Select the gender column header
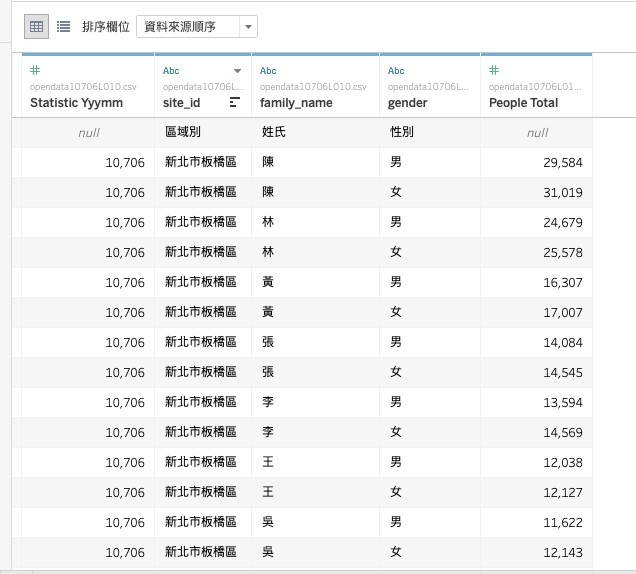This screenshot has height=574, width=636. click(407, 103)
